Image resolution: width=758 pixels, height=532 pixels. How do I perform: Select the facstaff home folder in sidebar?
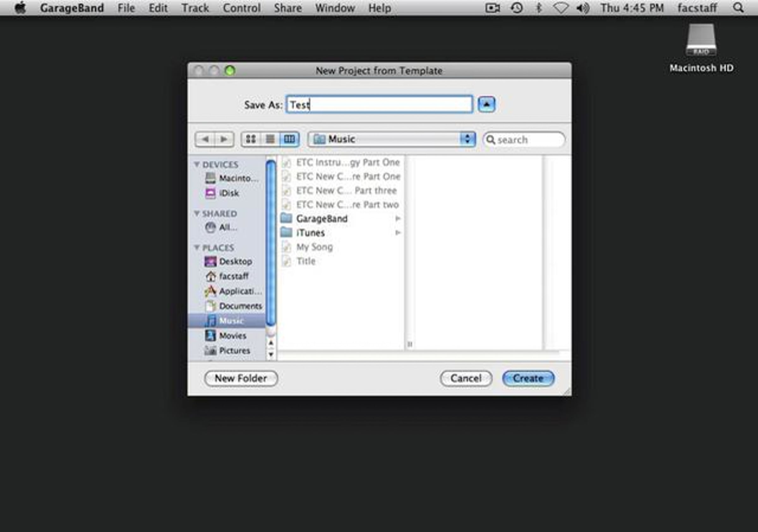226,276
